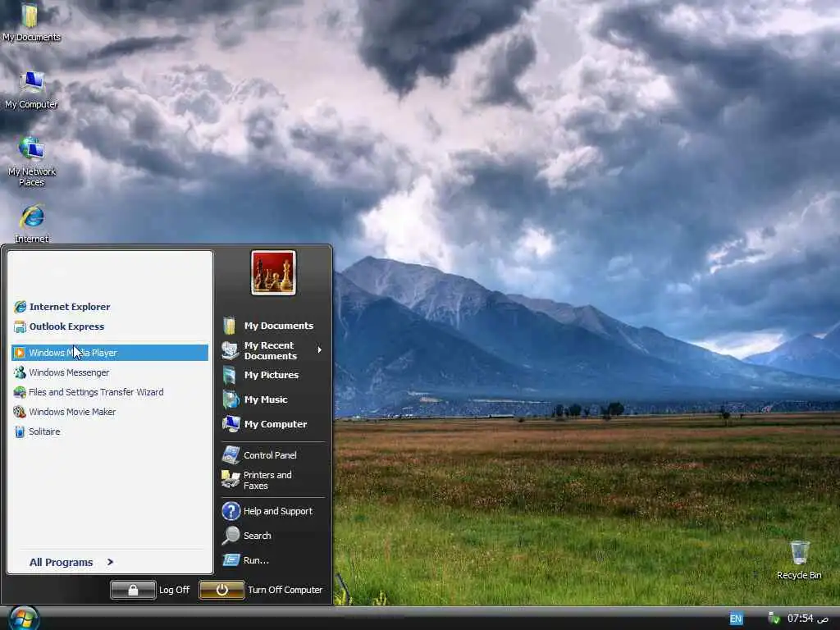This screenshot has width=840, height=630.
Task: Click the Start orb button
Action: point(24,619)
